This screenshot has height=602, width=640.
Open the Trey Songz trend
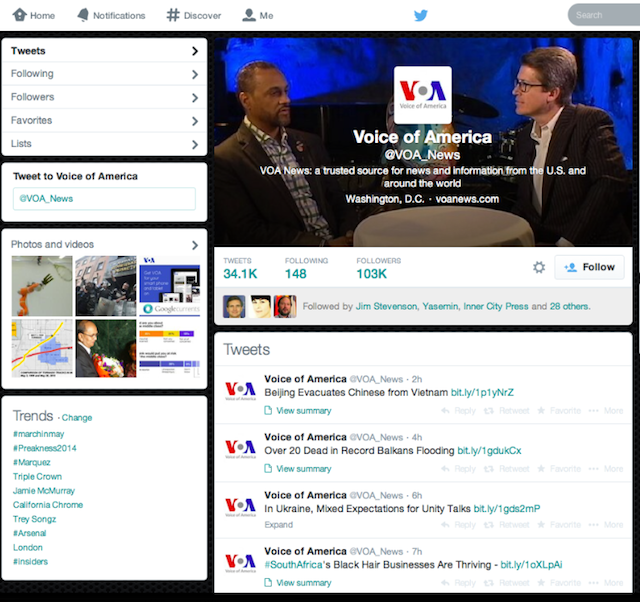pyautogui.click(x=34, y=519)
